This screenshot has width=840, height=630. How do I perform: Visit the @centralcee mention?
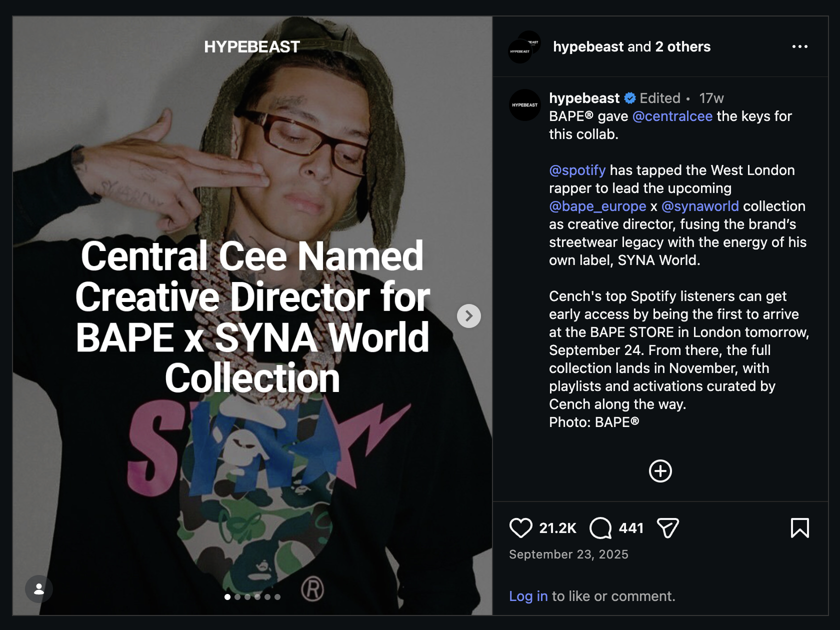pos(672,116)
